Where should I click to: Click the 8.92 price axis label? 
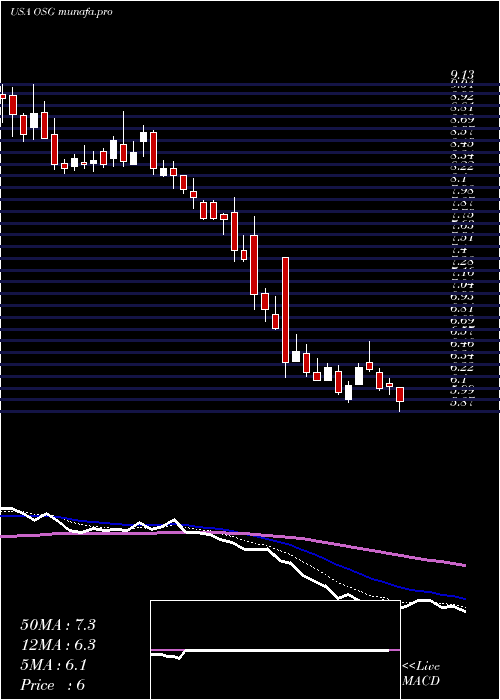tap(462, 97)
